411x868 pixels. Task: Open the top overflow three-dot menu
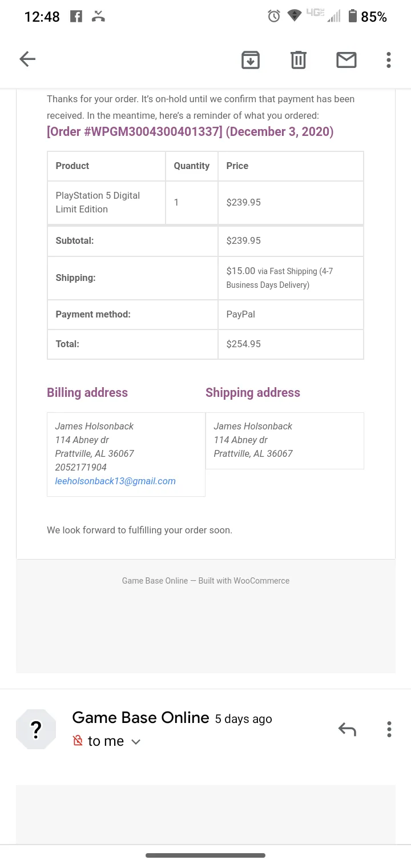(x=389, y=59)
